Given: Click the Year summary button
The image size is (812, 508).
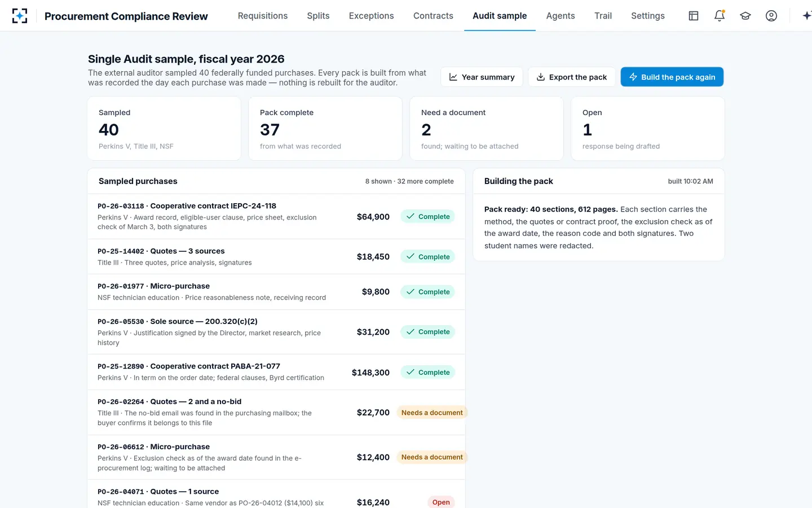Looking at the screenshot, I should (x=482, y=77).
